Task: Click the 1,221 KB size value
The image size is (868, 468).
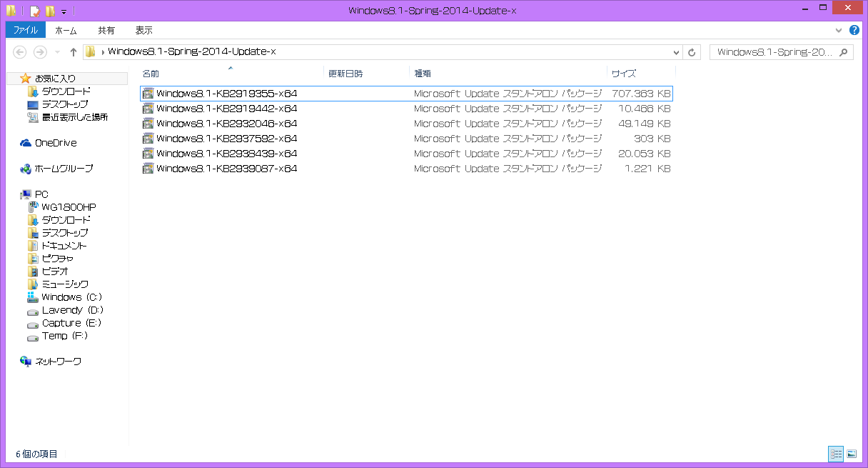Action: coord(648,169)
